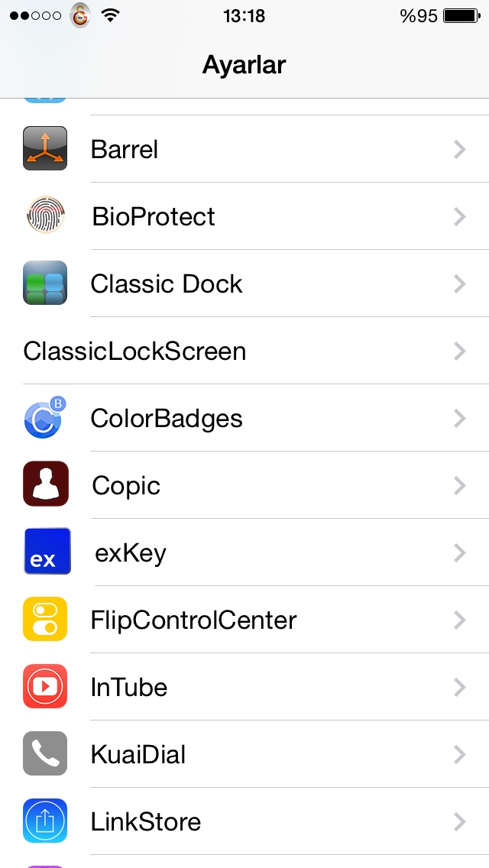
Task: Open KuaiDial settings label
Action: tap(138, 754)
